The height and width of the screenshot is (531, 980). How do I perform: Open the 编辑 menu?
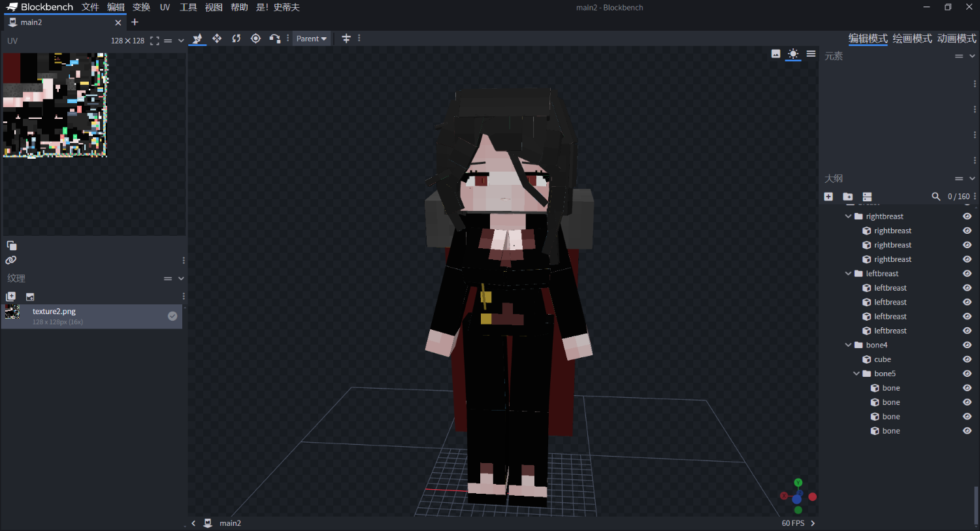(x=116, y=7)
